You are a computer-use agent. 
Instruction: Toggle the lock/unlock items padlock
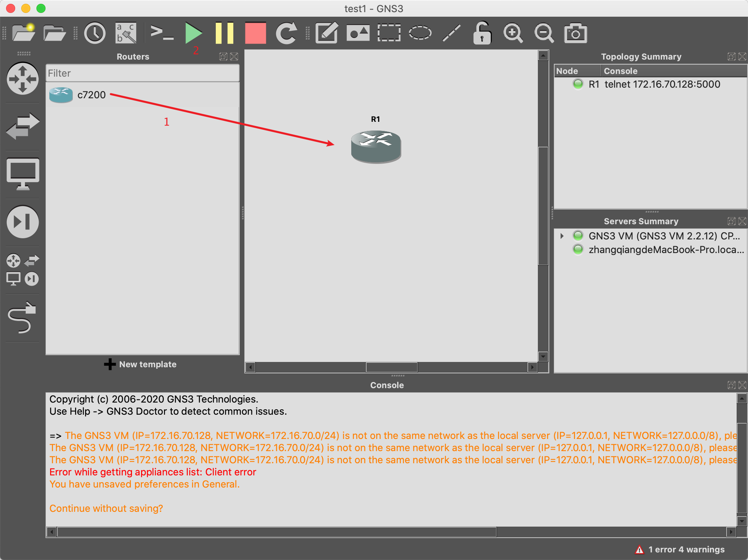click(x=482, y=33)
